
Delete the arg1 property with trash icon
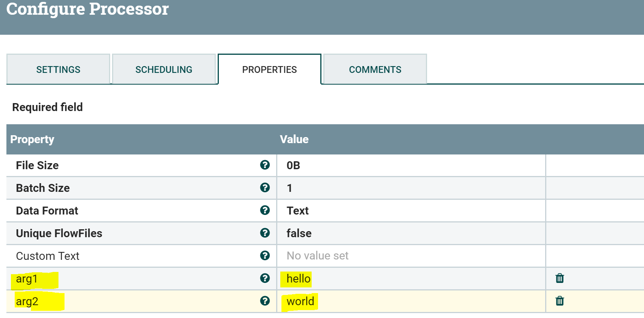point(559,278)
